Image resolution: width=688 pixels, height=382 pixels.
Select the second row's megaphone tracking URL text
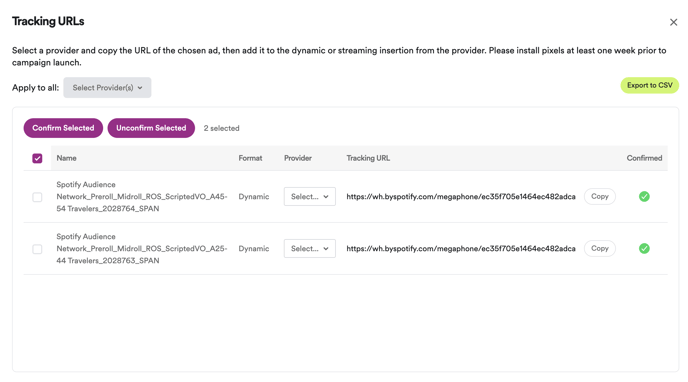461,249
